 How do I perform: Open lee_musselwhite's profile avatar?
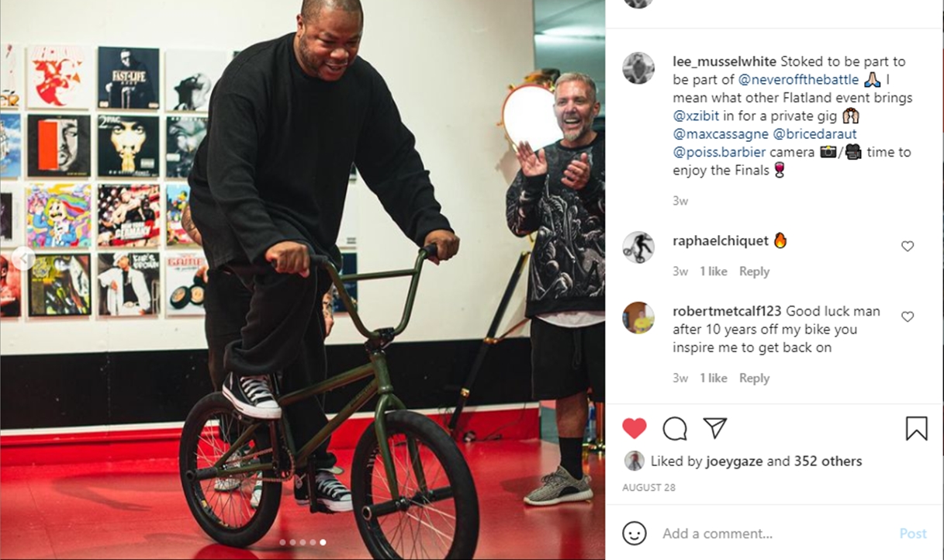coord(638,68)
